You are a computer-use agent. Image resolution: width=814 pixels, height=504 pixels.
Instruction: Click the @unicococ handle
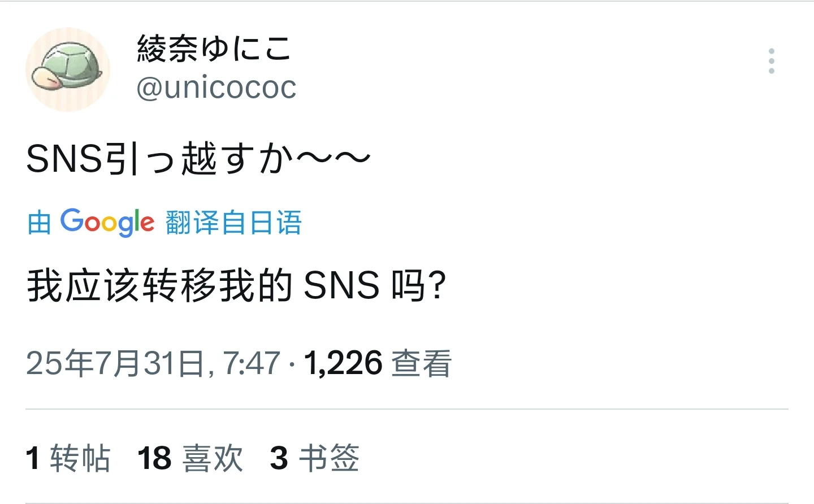click(217, 88)
